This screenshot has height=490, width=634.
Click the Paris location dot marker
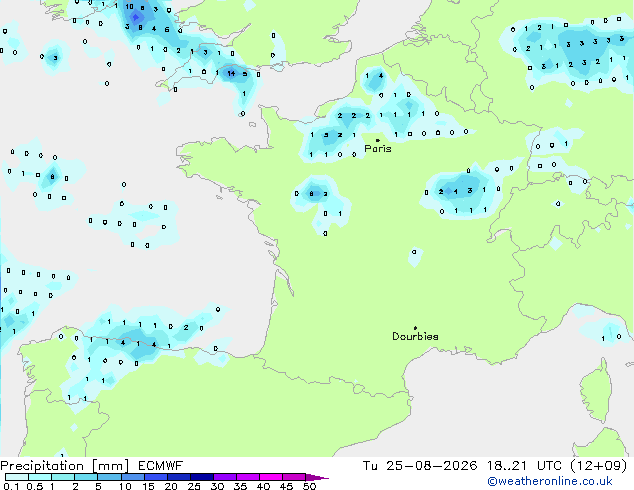pos(378,140)
